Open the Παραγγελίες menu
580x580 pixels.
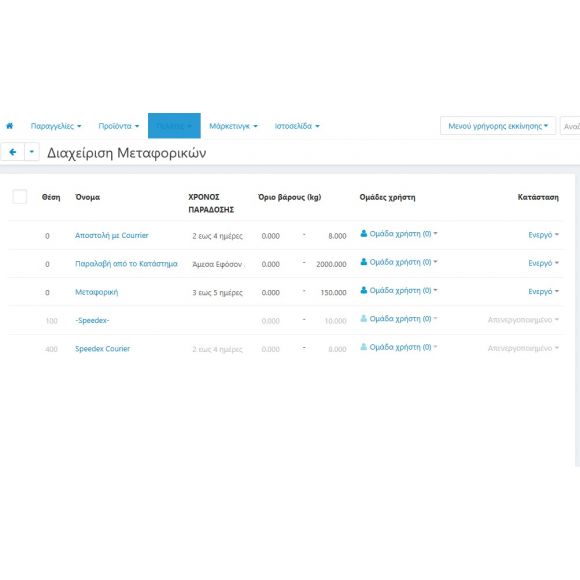coord(56,126)
